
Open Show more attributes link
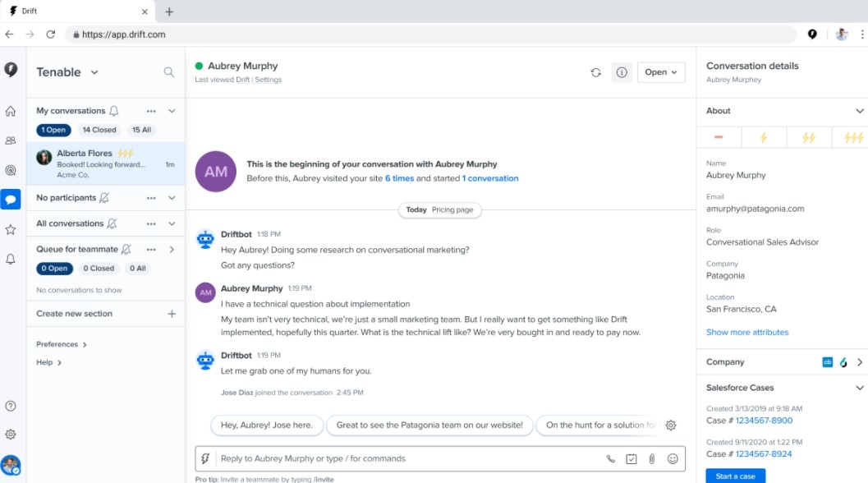pyautogui.click(x=746, y=333)
